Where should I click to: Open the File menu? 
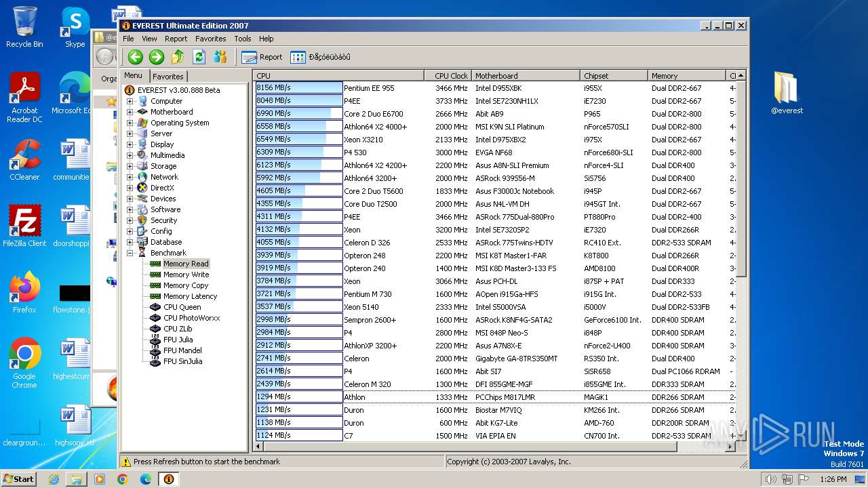point(128,39)
